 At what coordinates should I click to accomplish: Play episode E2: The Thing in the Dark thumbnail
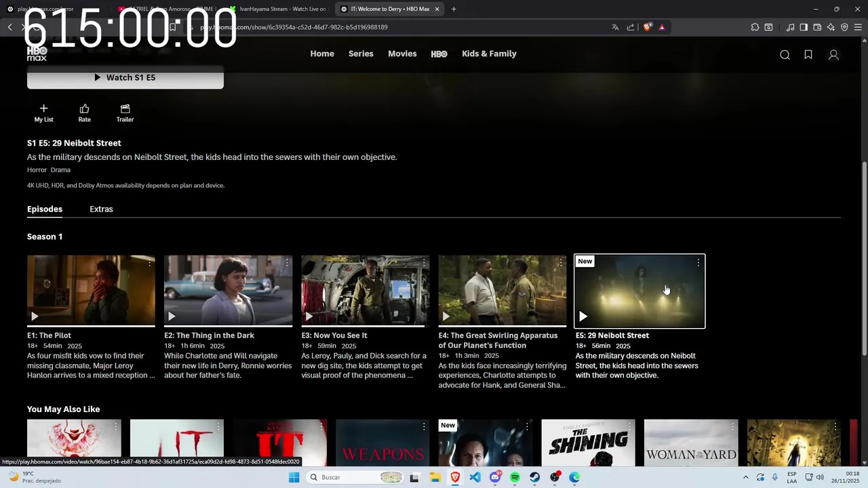(228, 291)
